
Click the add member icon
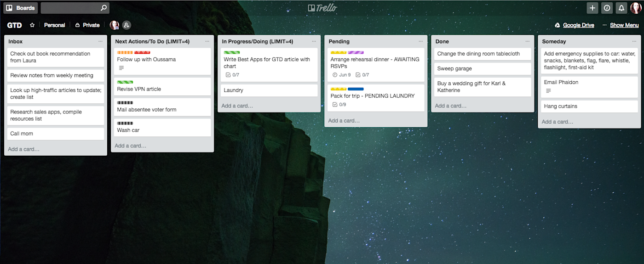126,25
